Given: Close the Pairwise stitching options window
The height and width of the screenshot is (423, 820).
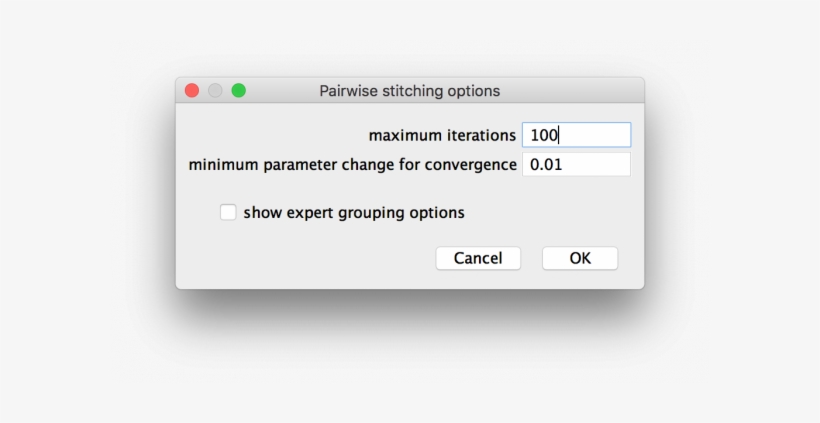Looking at the screenshot, I should coord(192,91).
